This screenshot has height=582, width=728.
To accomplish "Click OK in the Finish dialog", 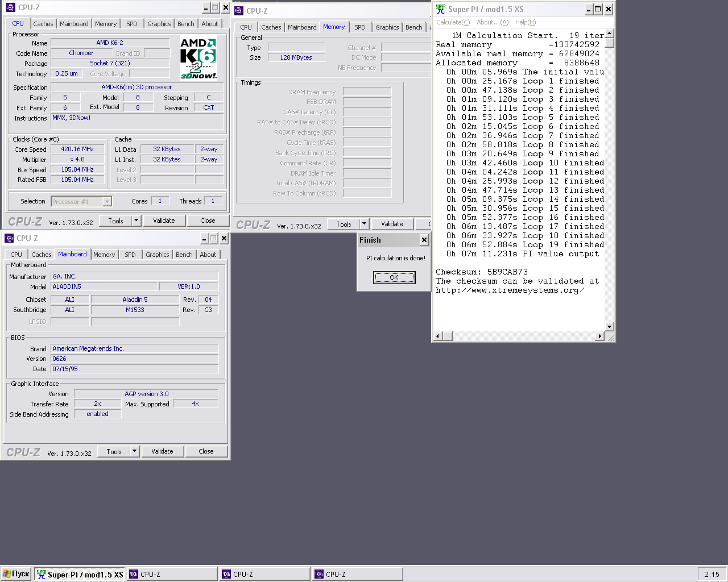I will click(394, 277).
